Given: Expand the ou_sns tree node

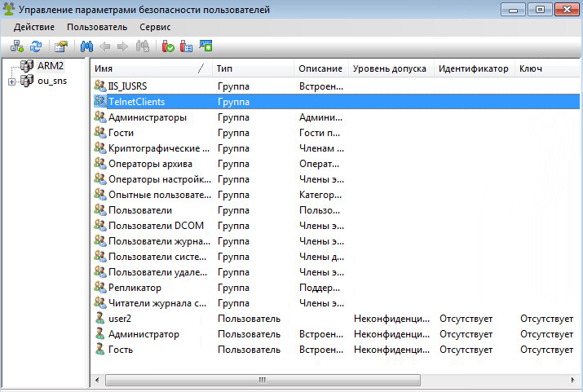Looking at the screenshot, I should tap(11, 81).
